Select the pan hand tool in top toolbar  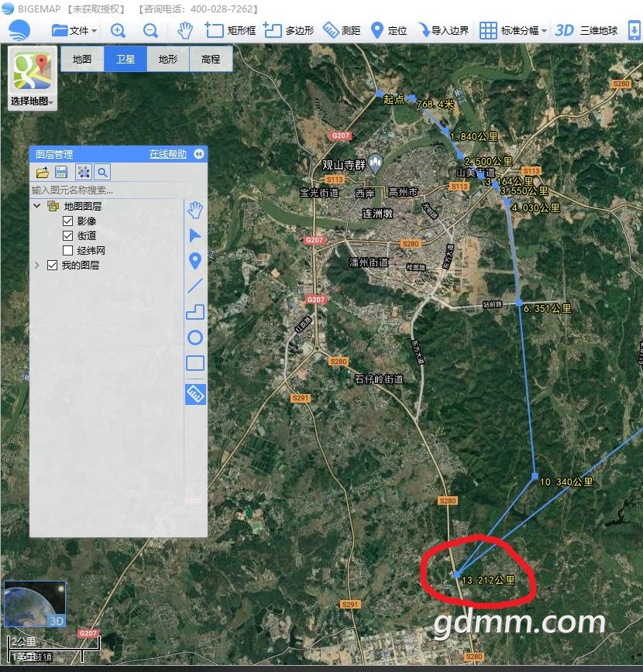(185, 30)
